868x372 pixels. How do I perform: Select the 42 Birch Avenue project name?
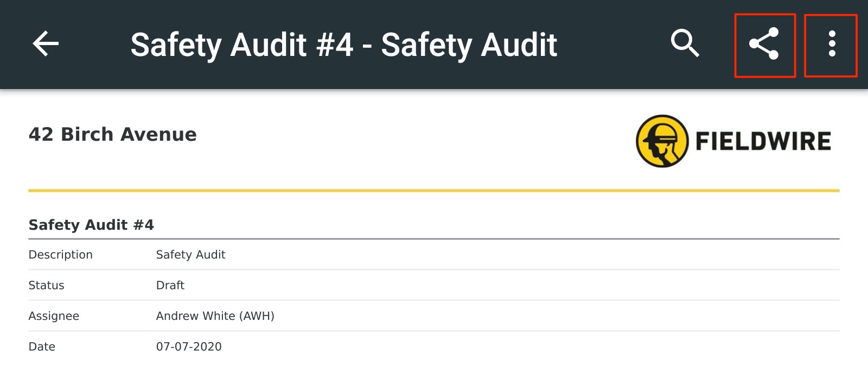click(x=112, y=134)
